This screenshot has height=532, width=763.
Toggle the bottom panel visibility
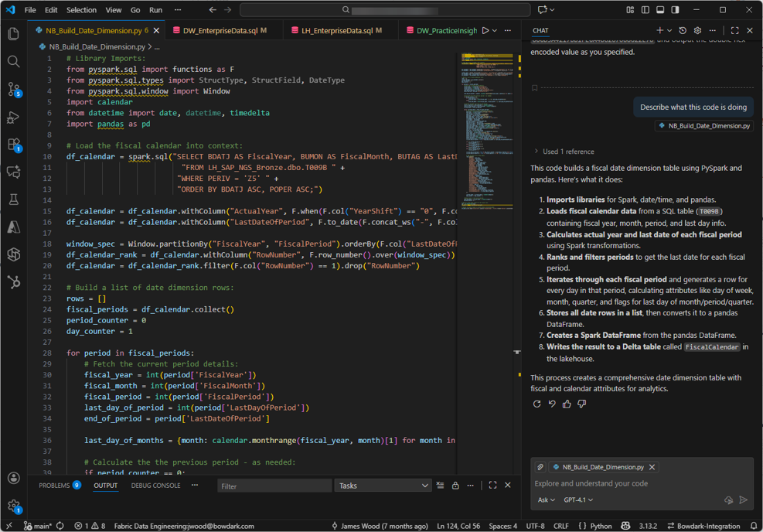tap(660, 10)
